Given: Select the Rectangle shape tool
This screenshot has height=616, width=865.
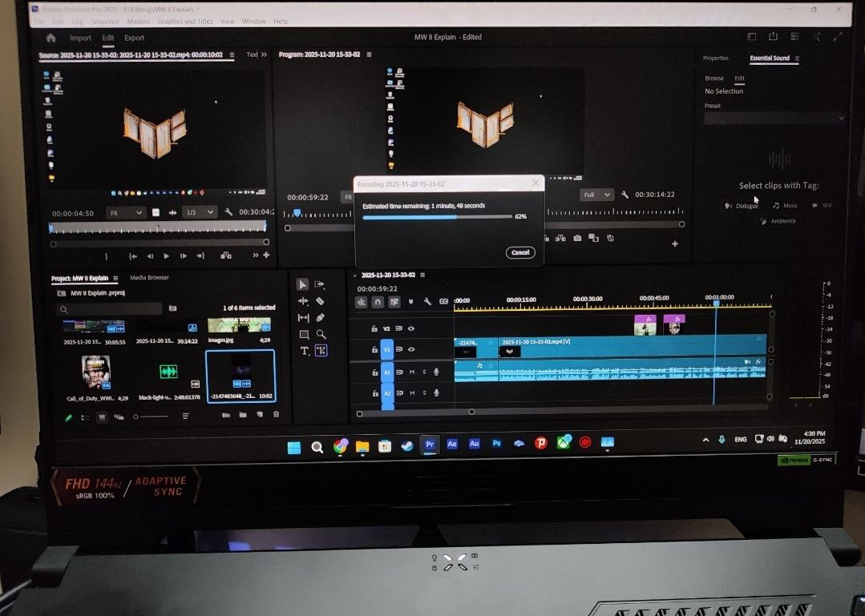Looking at the screenshot, I should point(304,334).
